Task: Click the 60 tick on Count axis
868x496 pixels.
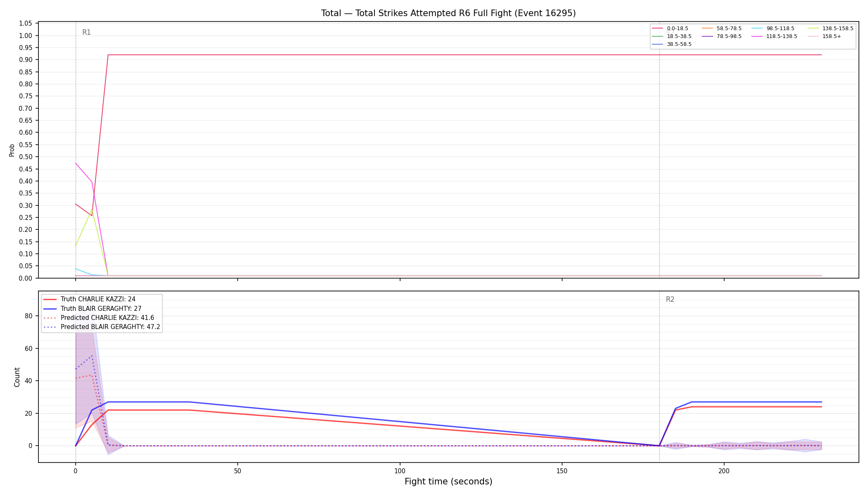Action: [x=29, y=348]
